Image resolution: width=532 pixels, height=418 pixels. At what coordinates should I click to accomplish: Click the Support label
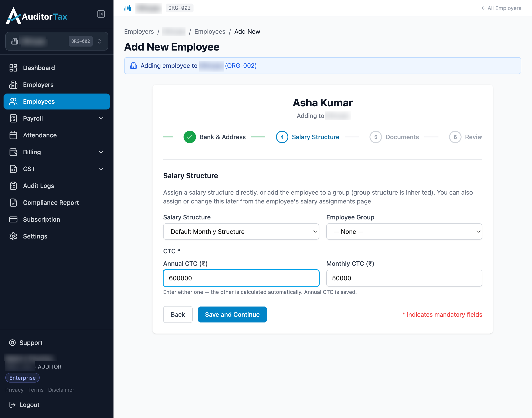point(31,343)
